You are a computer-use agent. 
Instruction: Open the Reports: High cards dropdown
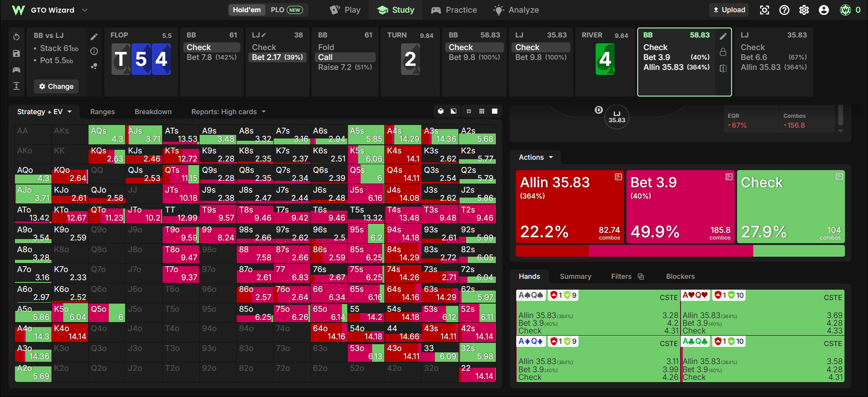click(x=229, y=112)
